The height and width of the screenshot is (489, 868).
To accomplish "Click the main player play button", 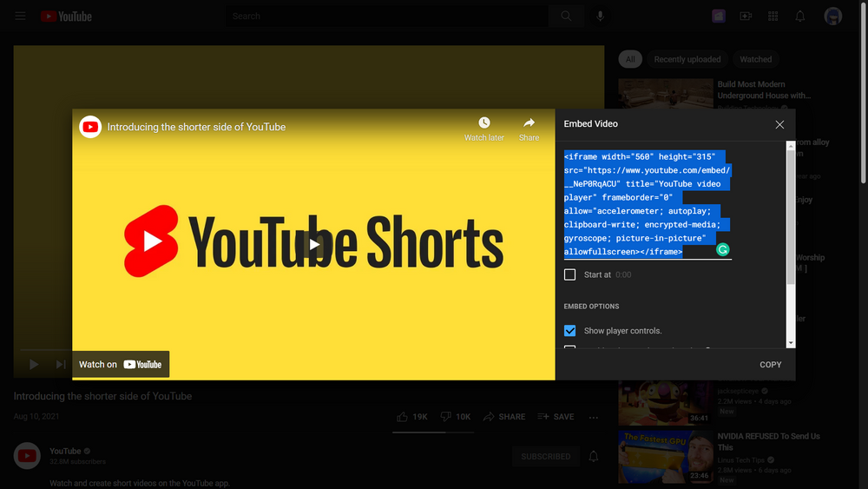I will pos(34,365).
